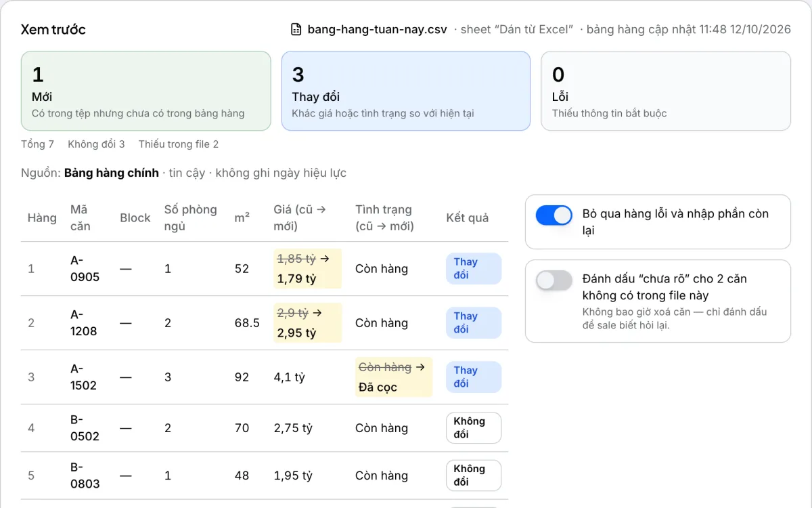
Task: Click the "m²" column header
Action: point(242,217)
